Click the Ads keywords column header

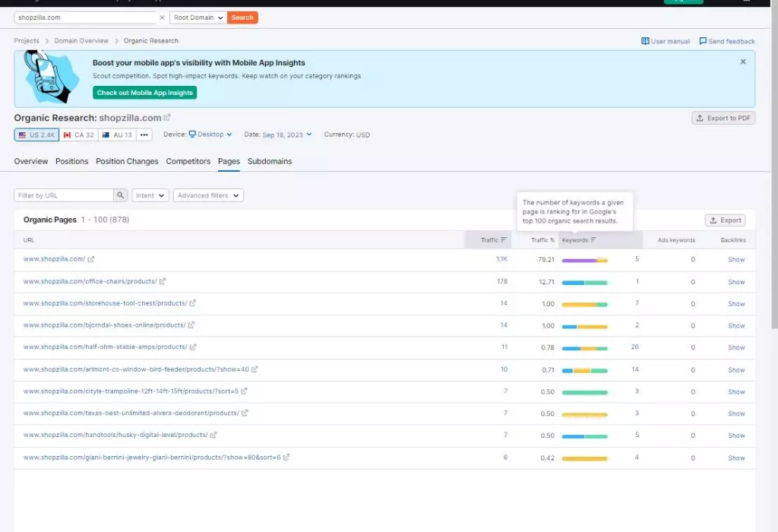pos(676,240)
